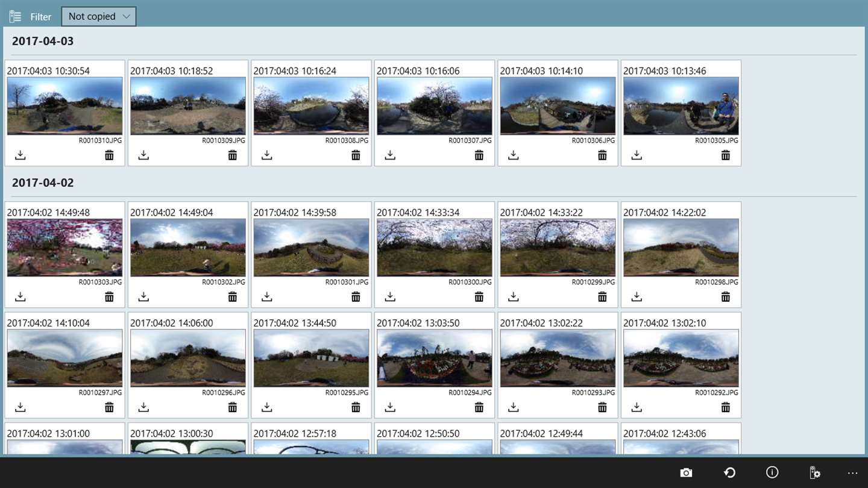Open the more options ellipsis menu

pos(852,473)
